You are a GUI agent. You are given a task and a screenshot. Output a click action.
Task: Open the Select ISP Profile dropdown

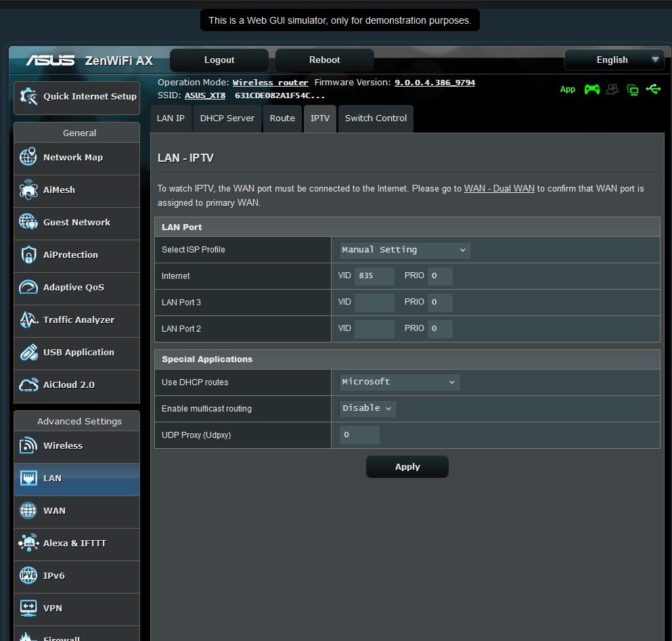pos(404,250)
